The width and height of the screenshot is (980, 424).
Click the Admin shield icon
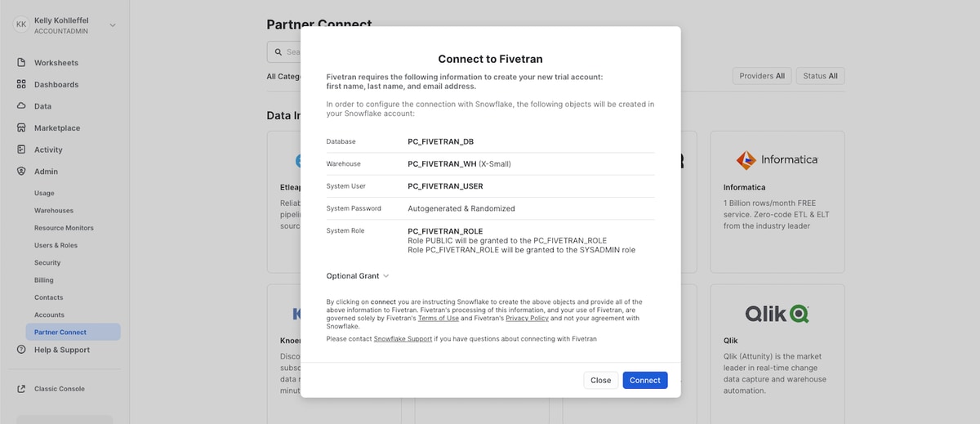[x=21, y=172]
